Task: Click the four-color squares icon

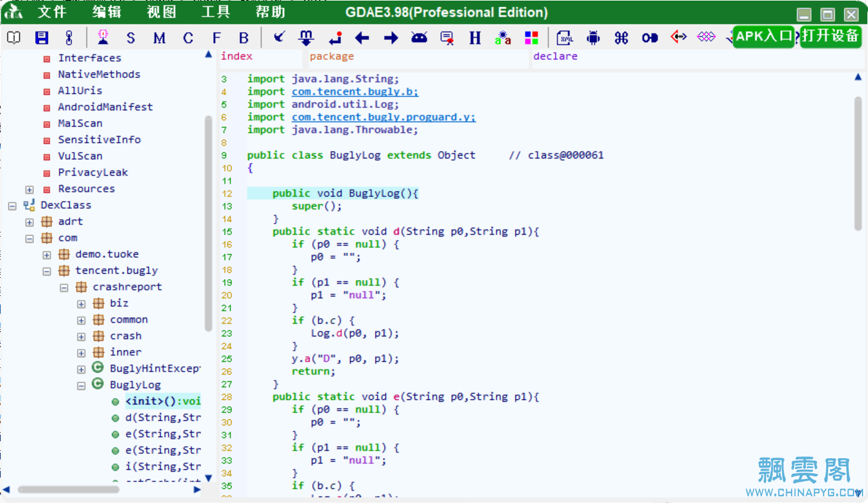Action: point(531,38)
